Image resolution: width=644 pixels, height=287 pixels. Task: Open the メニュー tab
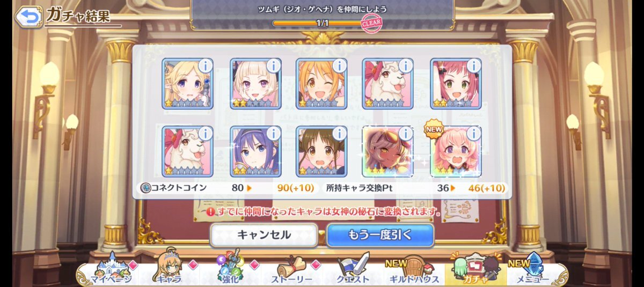[530, 271]
